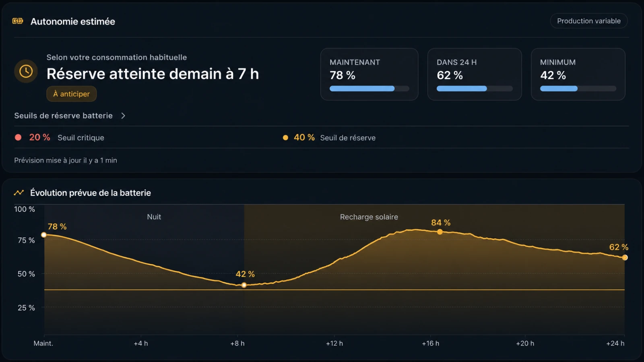The image size is (644, 362).
Task: Click the Recharge solaire zone label
Action: (x=369, y=217)
